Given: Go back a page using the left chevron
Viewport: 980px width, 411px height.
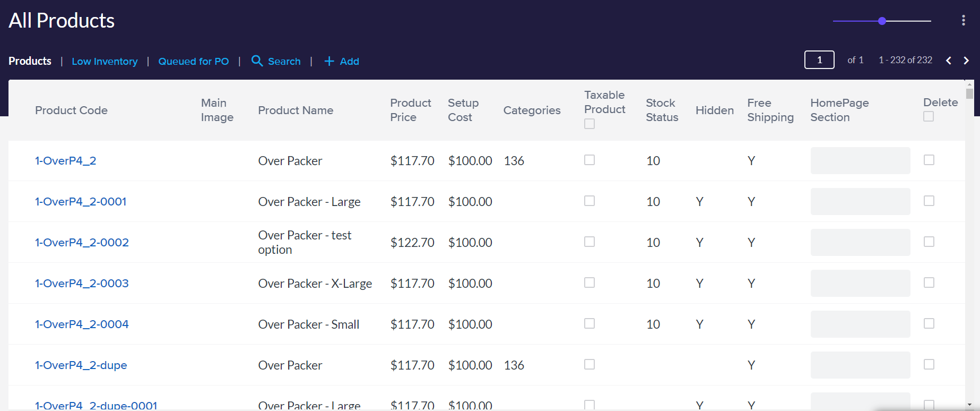Looking at the screenshot, I should tap(949, 61).
